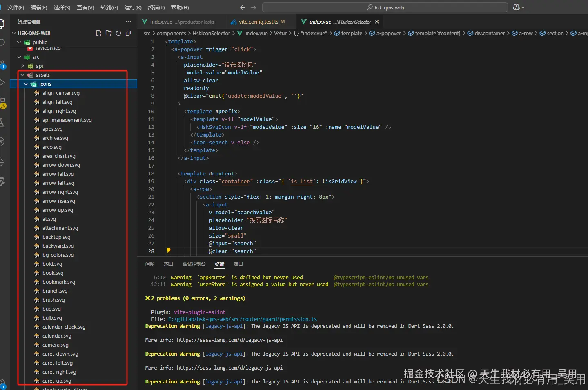The height and width of the screenshot is (390, 588).
Task: Collapse all folders in Explorer
Action: tap(128, 34)
